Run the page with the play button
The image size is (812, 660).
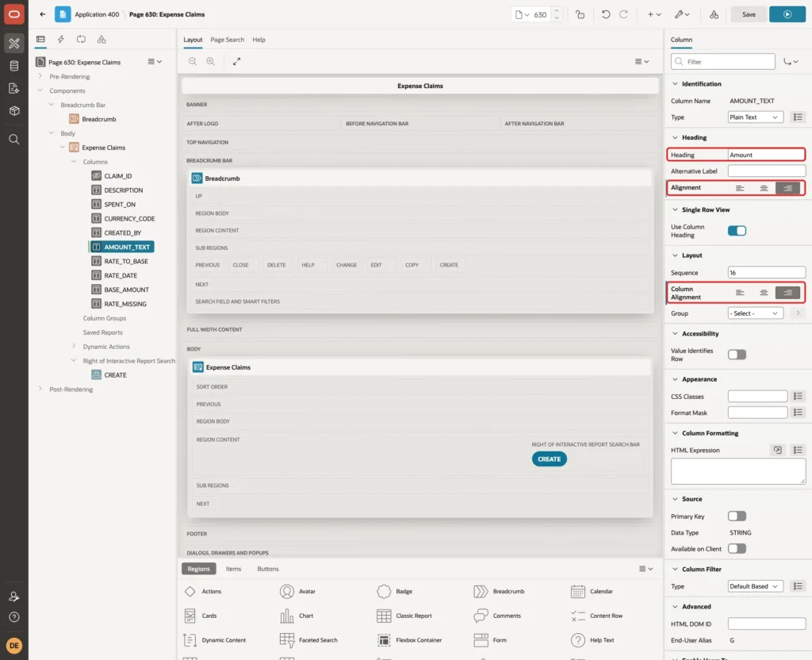[787, 14]
